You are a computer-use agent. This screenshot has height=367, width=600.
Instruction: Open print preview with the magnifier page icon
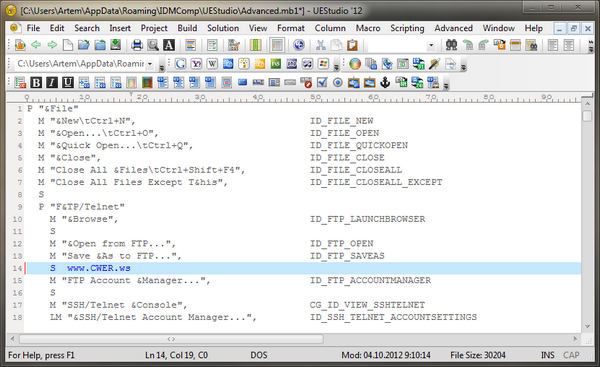[153, 45]
